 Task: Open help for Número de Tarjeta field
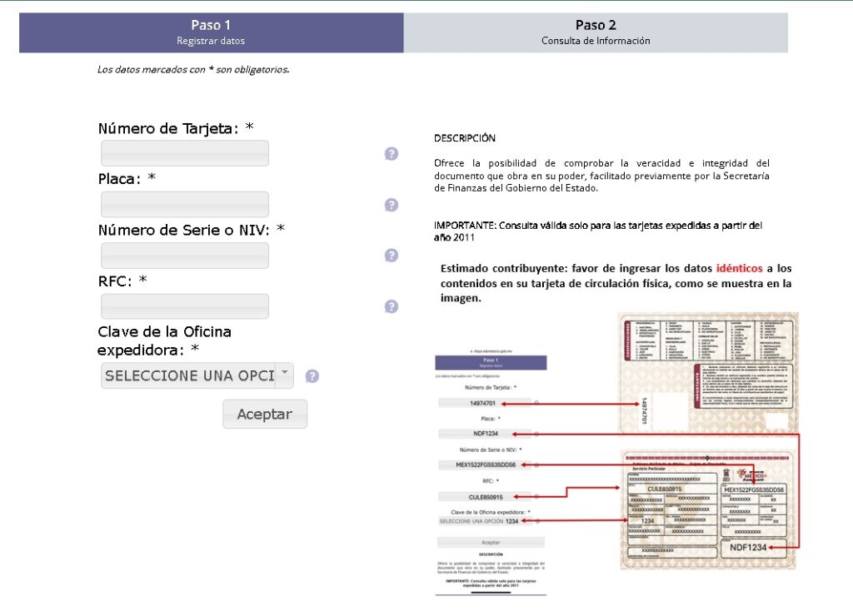(x=392, y=154)
